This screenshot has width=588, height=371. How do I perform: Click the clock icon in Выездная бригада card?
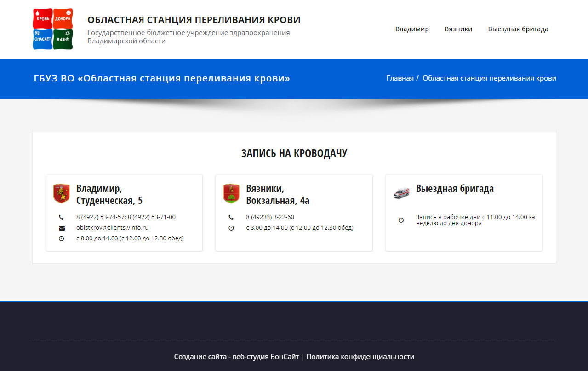[x=401, y=220]
